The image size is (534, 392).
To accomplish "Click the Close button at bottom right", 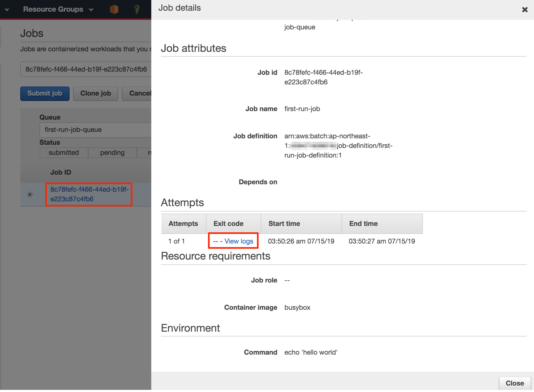I will (514, 383).
